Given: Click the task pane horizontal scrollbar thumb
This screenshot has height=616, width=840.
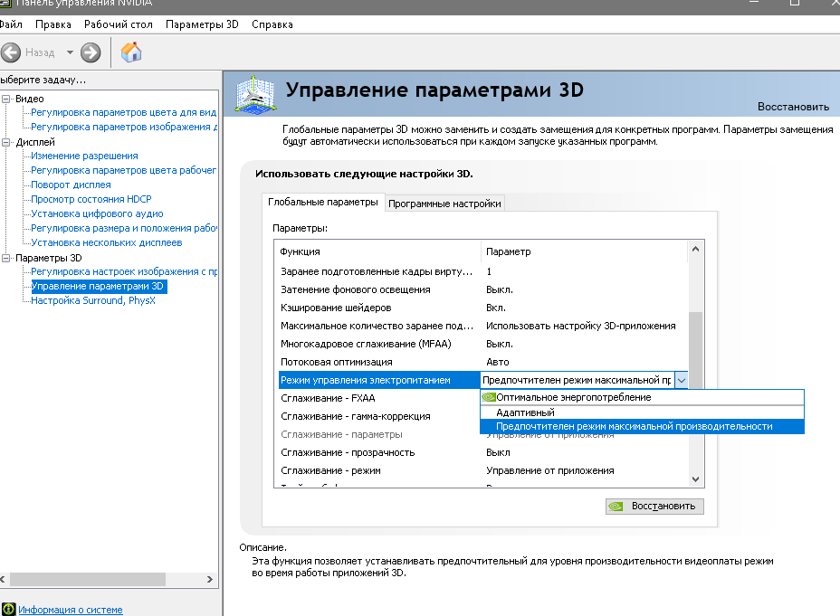Looking at the screenshot, I should click(x=88, y=579).
